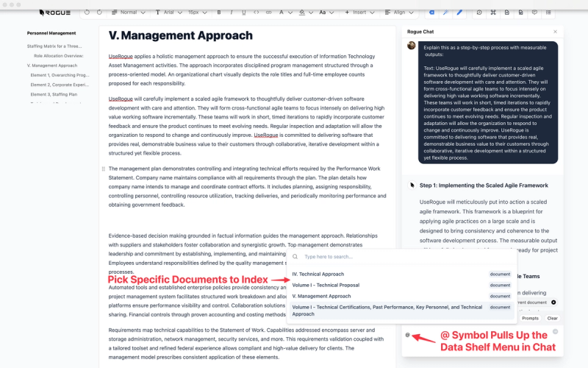Screen dimensions: 588x368
Task: Toggle bold formatting
Action: pos(219,13)
